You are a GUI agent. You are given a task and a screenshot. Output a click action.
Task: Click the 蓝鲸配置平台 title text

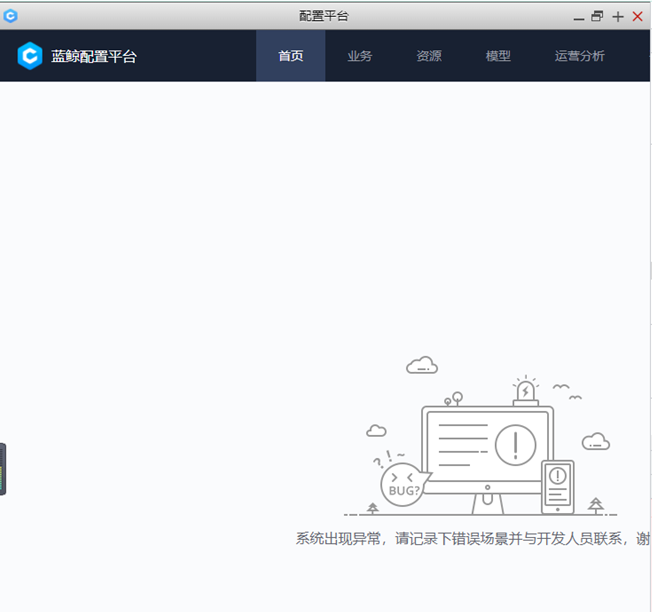point(94,56)
